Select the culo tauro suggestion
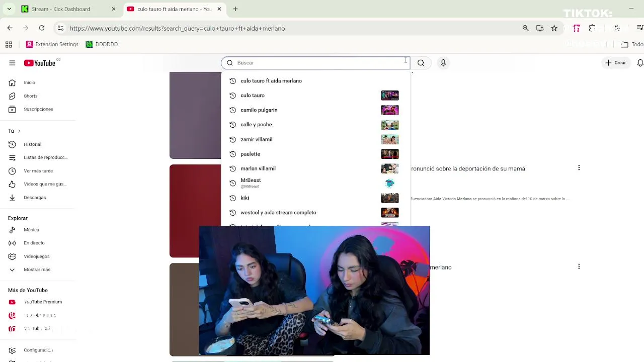This screenshot has width=644, height=362. [315, 96]
